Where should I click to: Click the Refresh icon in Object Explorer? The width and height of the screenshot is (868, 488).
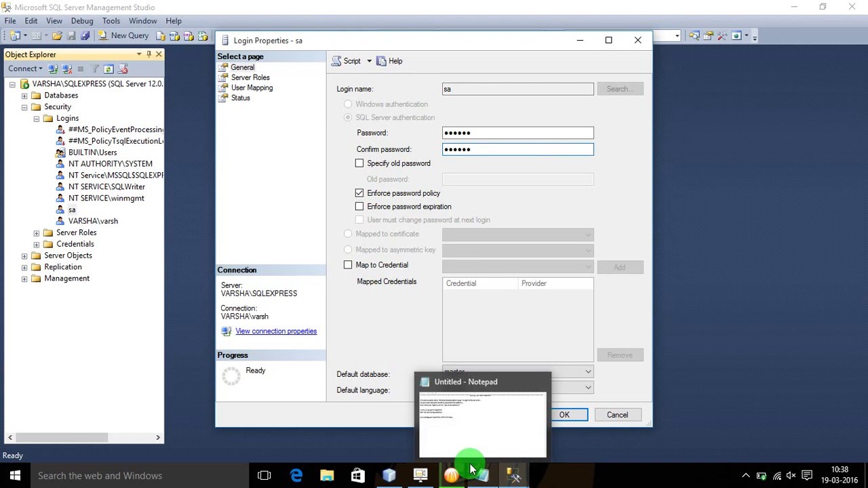[x=108, y=68]
